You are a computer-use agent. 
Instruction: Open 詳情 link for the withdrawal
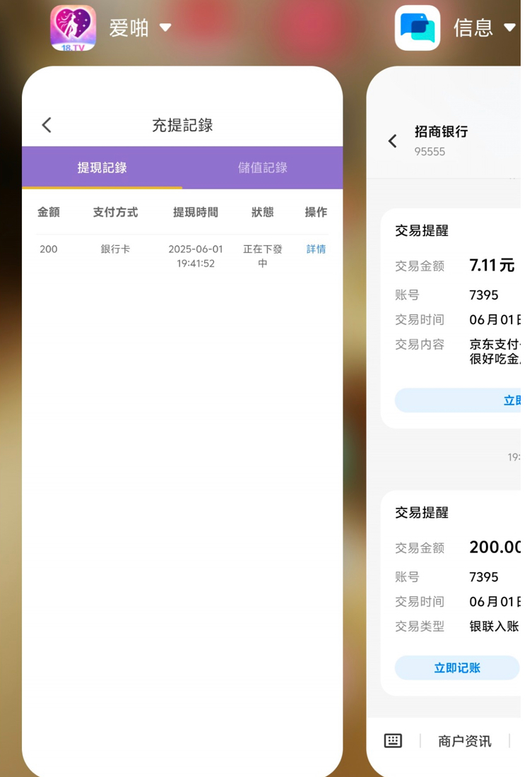coord(316,249)
